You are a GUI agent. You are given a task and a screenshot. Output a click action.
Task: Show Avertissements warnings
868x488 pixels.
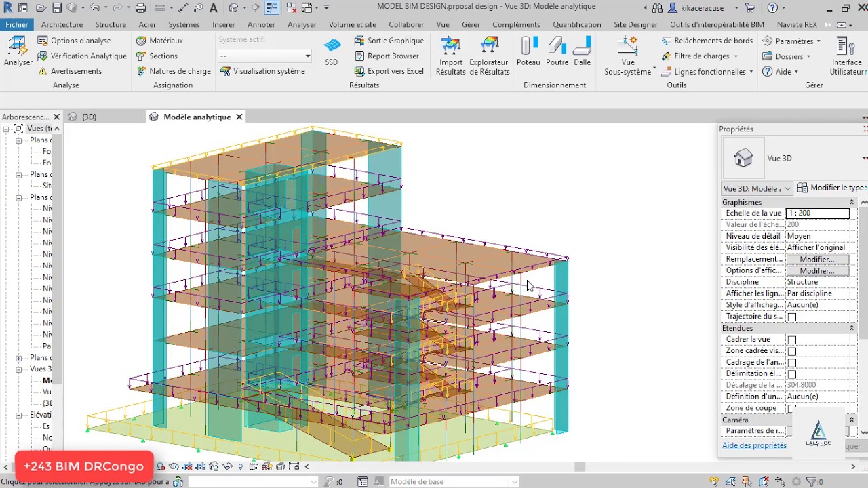69,71
